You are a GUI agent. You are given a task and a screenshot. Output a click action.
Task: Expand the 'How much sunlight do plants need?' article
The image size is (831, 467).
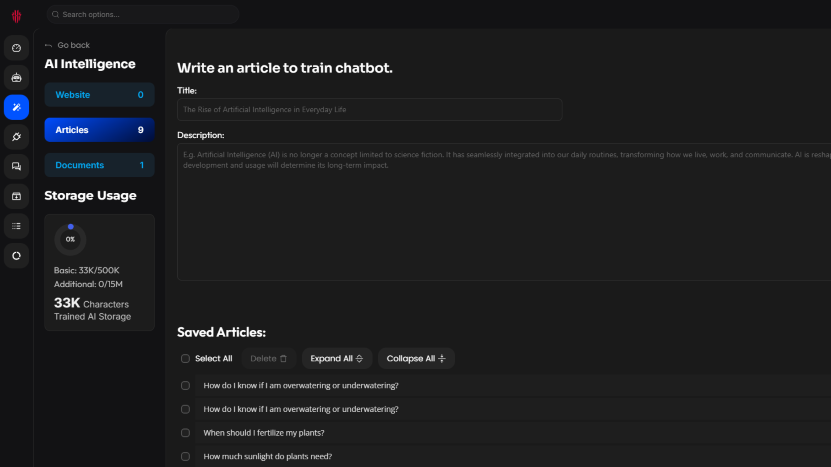(x=267, y=457)
